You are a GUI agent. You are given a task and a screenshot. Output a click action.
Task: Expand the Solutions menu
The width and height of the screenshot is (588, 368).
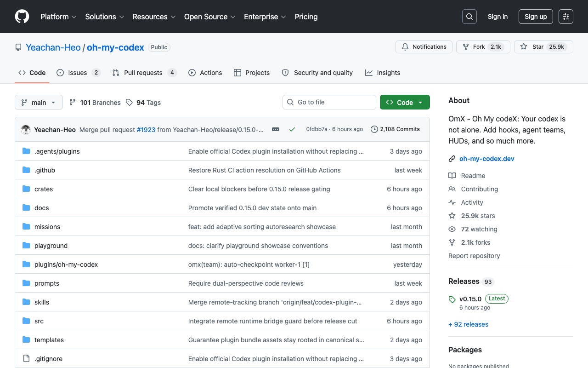(x=105, y=17)
